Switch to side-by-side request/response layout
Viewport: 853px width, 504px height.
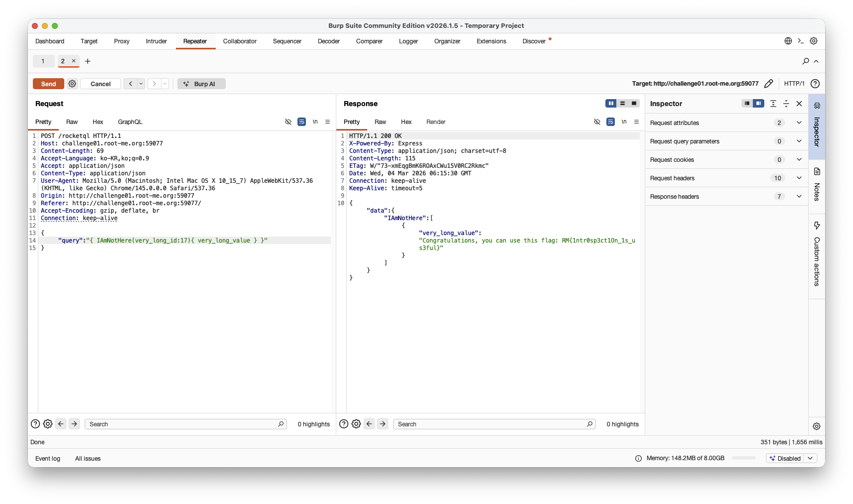tap(611, 103)
